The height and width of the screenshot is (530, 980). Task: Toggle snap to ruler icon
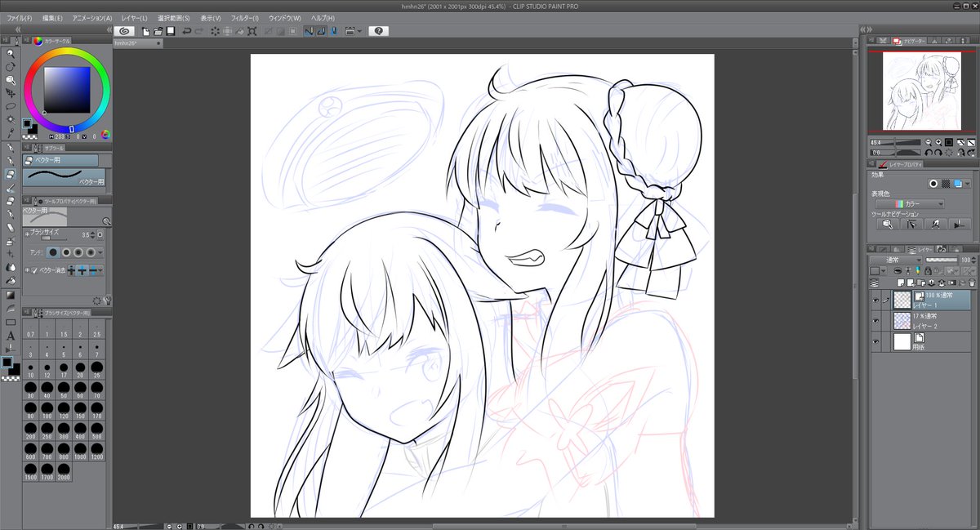pos(310,31)
